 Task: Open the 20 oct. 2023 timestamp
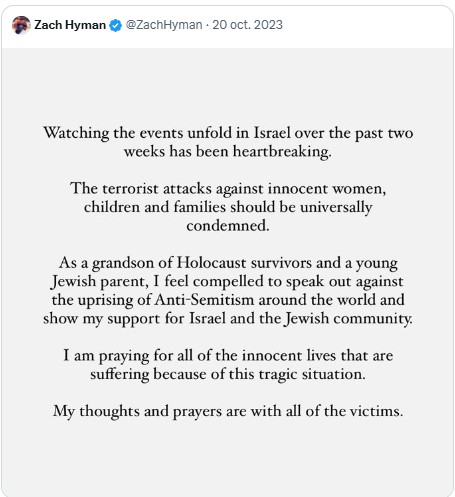click(x=247, y=25)
